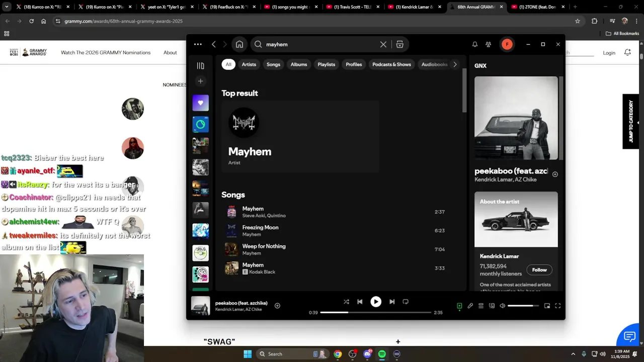Image resolution: width=644 pixels, height=362 pixels.
Task: Filter results by Playlists
Action: pos(327,64)
